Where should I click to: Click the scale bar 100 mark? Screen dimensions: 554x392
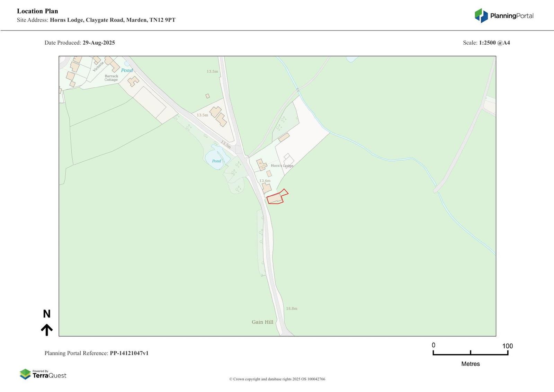click(x=508, y=346)
